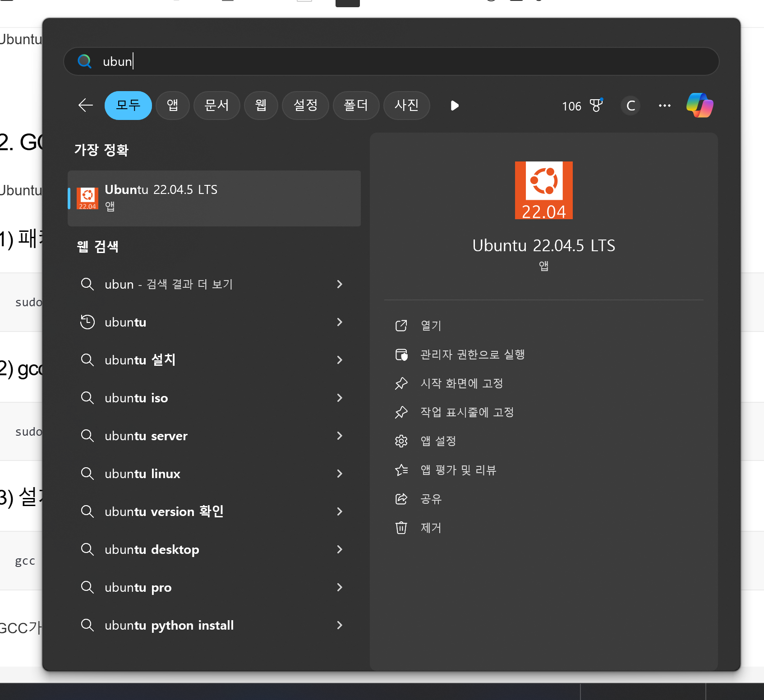Click the star icon beside 앱 평가 및 리뷰
The image size is (764, 700).
click(401, 470)
